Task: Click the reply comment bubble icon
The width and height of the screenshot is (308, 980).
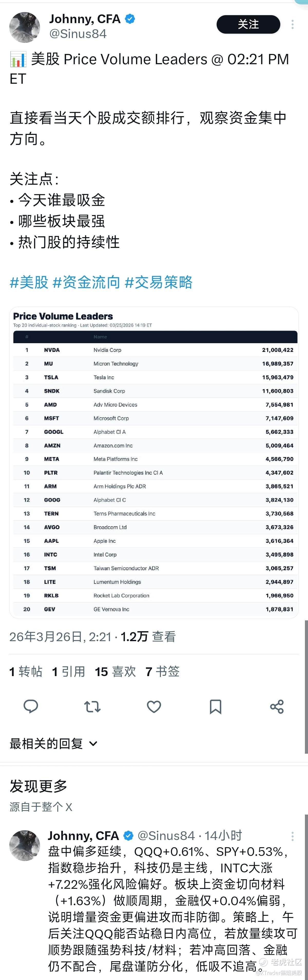Action: pyautogui.click(x=31, y=706)
